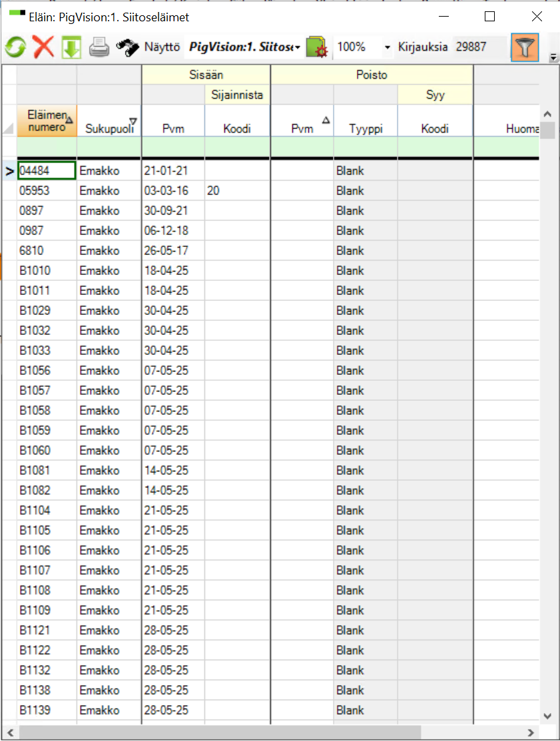560x741 pixels.
Task: Open layout settings green gear icon
Action: pyautogui.click(x=317, y=47)
